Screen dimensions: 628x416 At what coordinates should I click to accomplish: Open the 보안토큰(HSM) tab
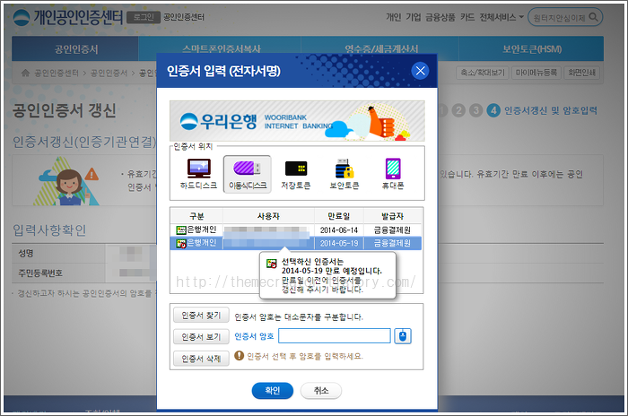coord(531,49)
